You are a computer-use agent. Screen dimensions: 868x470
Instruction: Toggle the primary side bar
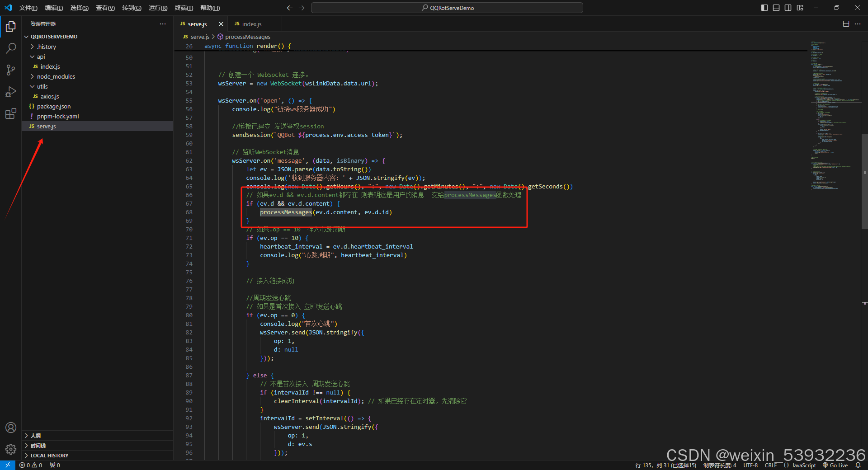pos(764,8)
